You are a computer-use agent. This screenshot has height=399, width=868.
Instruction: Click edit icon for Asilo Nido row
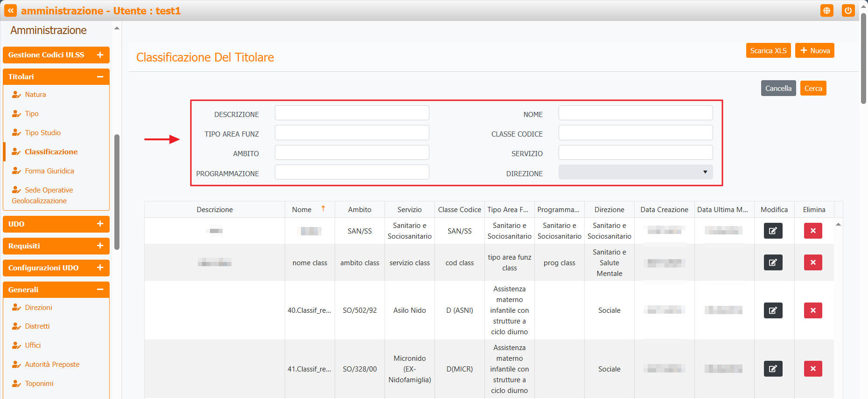tap(772, 310)
